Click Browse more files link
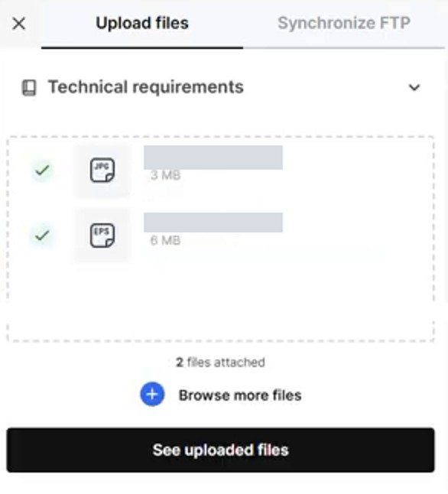The image size is (448, 494). pos(240,395)
